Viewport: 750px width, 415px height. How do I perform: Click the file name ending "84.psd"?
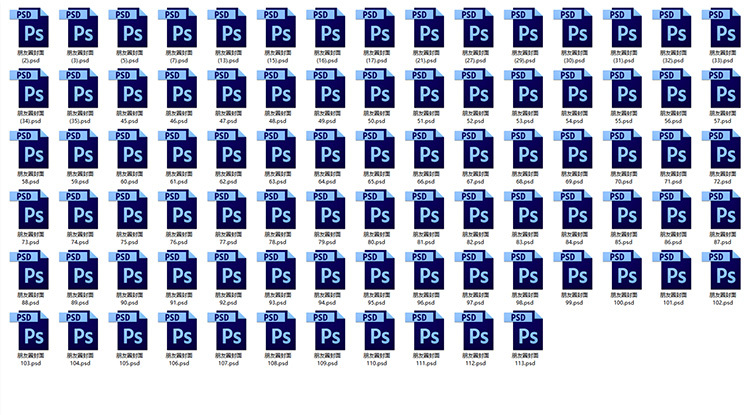574,239
